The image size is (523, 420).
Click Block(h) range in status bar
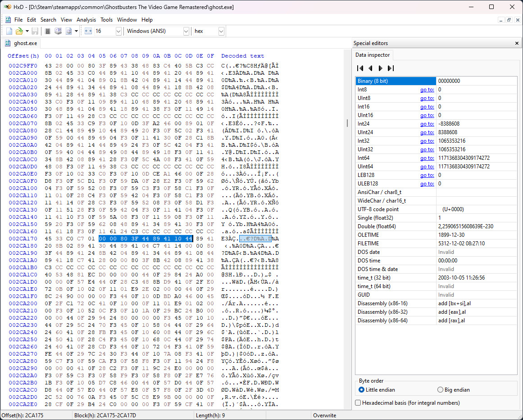pos(105,415)
